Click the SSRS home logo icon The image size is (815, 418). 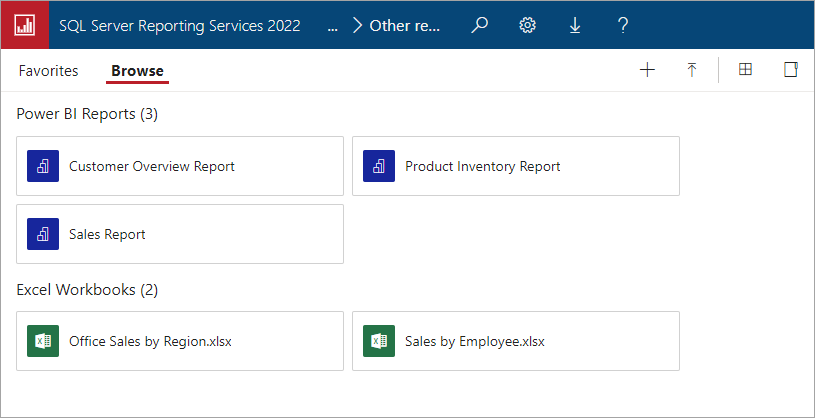coord(25,26)
